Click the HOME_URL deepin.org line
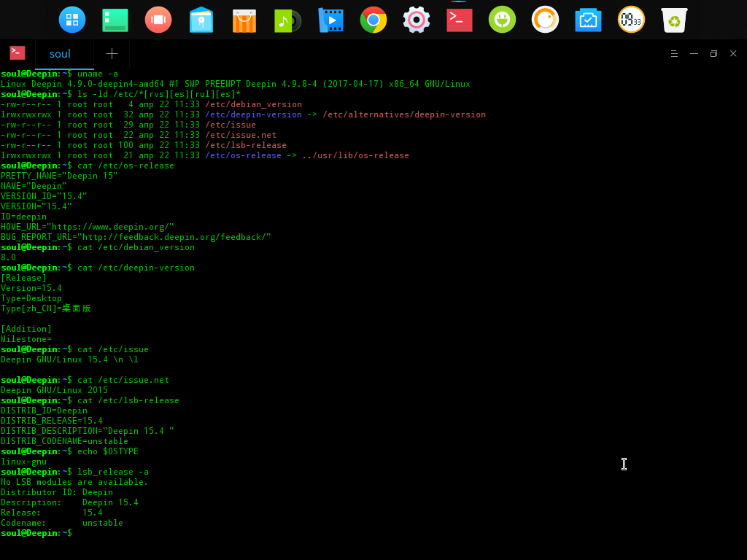 [x=88, y=227]
